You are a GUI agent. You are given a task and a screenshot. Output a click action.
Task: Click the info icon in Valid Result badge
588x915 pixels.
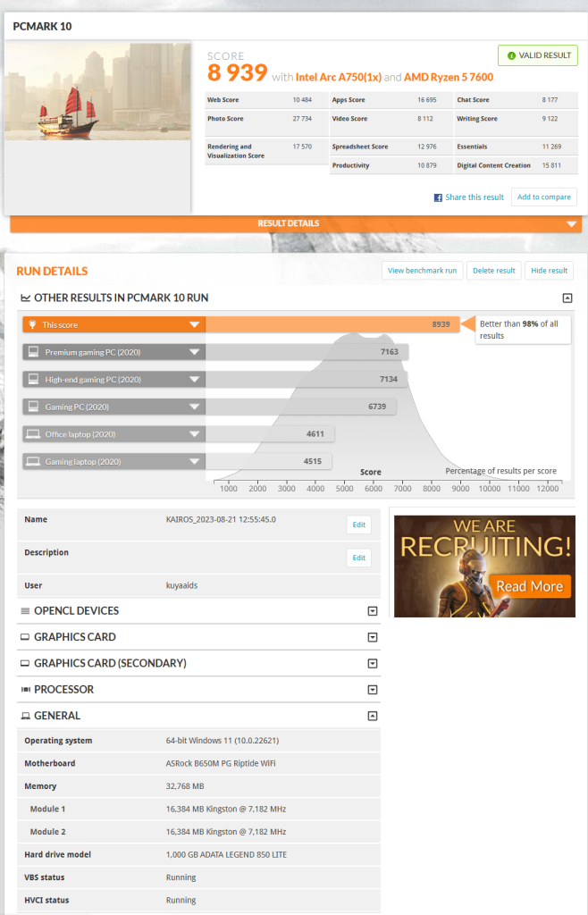(x=511, y=55)
